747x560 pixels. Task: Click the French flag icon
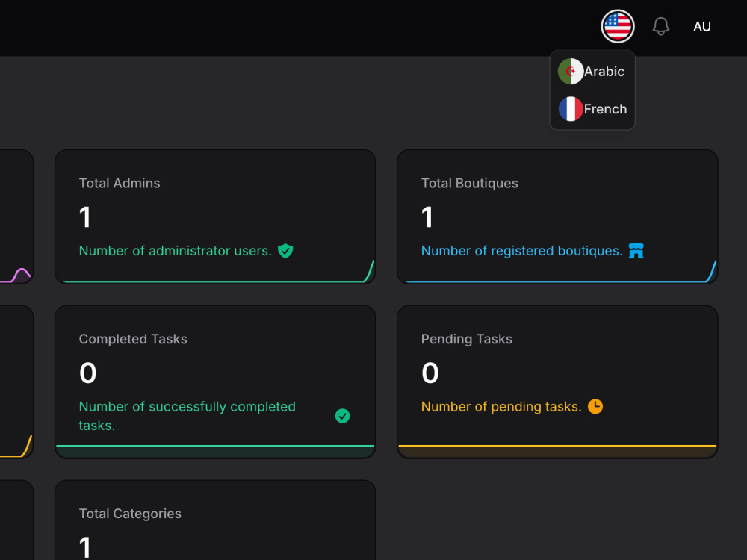pyautogui.click(x=570, y=109)
